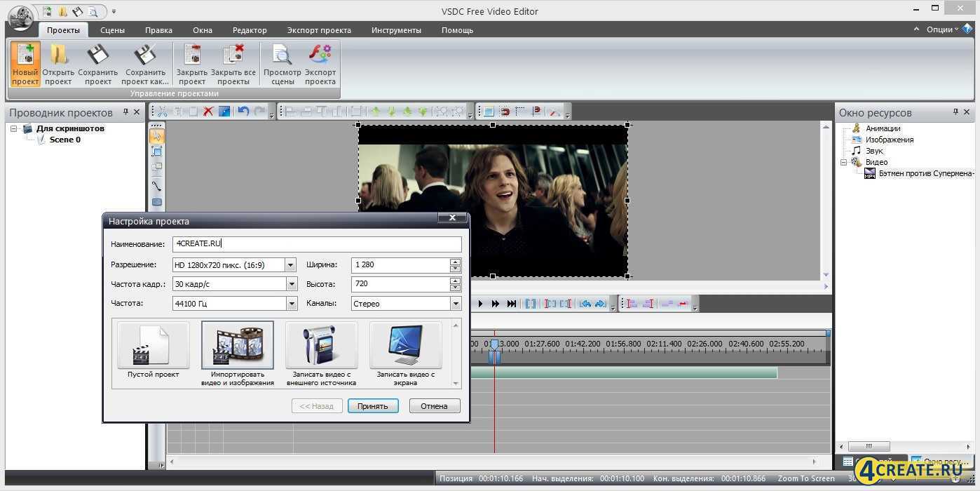Open the Помощь ribbon tab
This screenshot has width=980, height=491.
coord(457,30)
